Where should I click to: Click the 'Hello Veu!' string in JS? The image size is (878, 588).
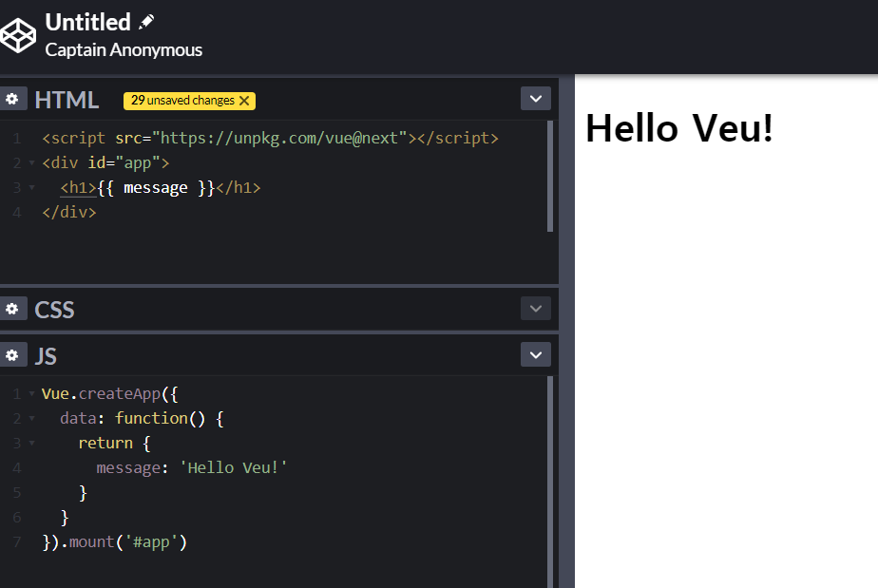coord(234,467)
